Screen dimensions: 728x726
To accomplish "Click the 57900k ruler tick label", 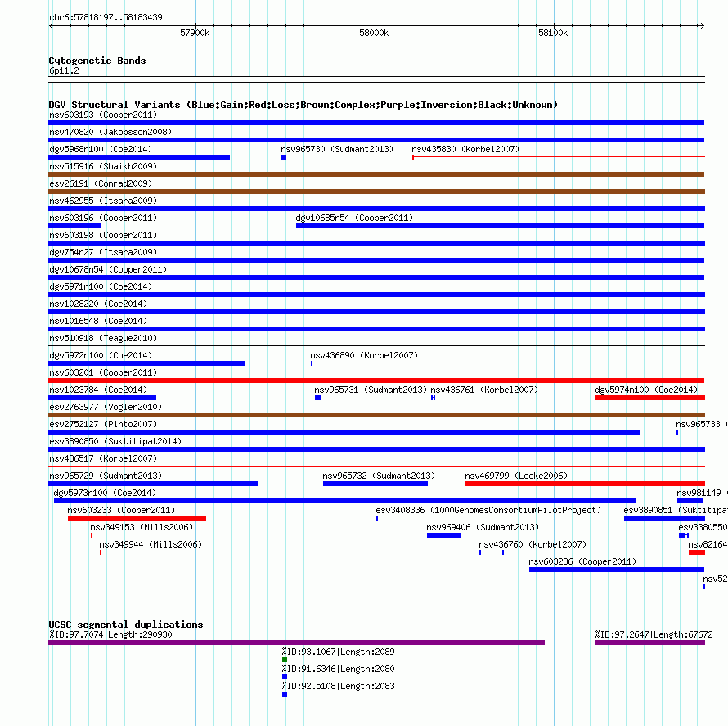I will pos(195,33).
